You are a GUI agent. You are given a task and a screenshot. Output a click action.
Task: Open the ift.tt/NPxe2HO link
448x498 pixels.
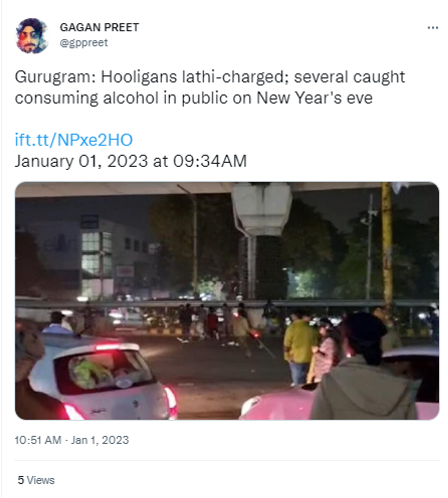click(x=73, y=139)
